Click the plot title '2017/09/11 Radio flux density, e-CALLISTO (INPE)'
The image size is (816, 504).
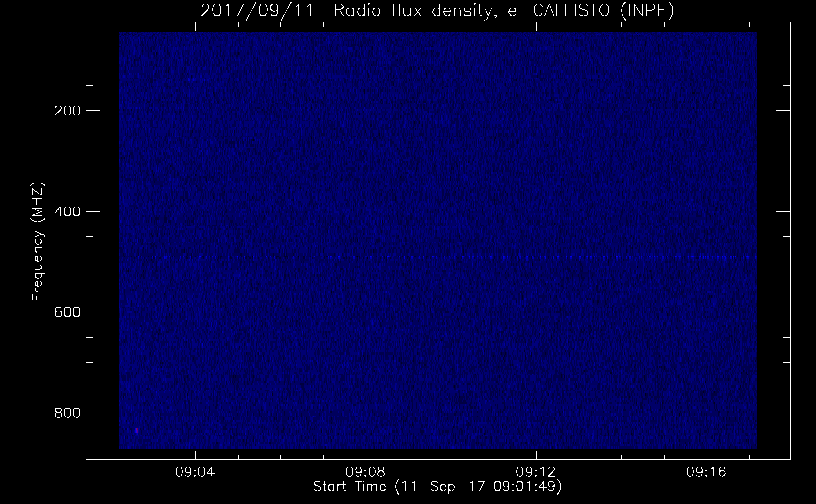437,11
